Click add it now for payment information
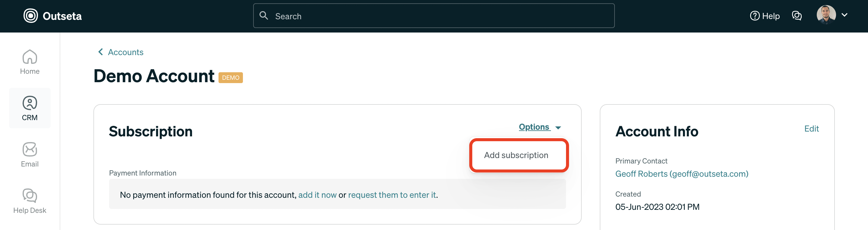 pos(317,195)
